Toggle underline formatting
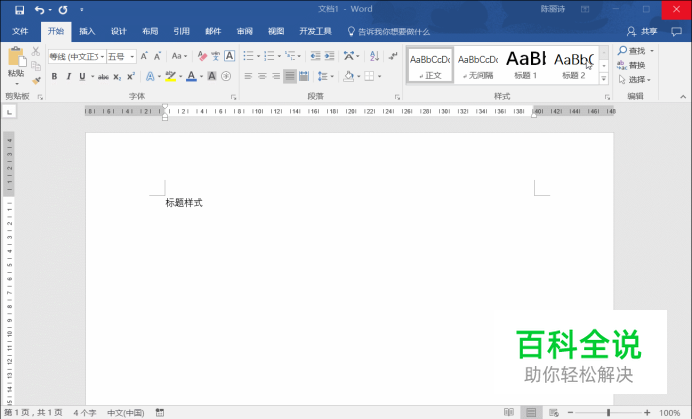This screenshot has width=692, height=419. click(x=82, y=76)
